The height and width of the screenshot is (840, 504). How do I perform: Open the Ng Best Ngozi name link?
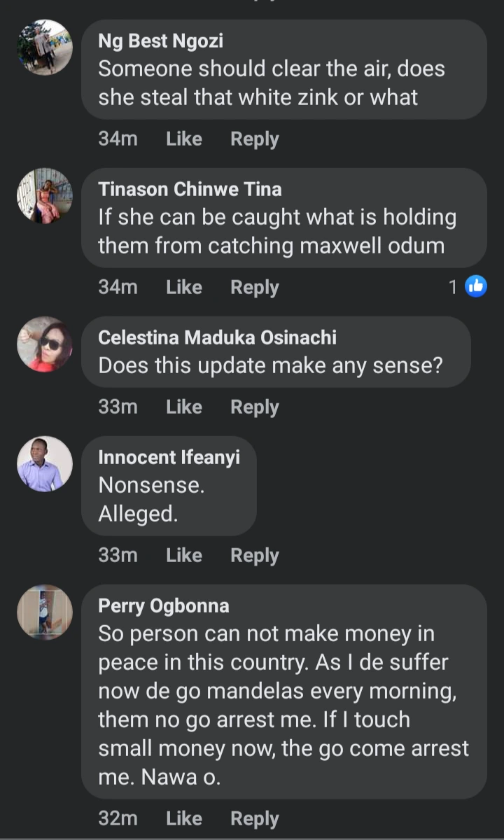pyautogui.click(x=160, y=41)
